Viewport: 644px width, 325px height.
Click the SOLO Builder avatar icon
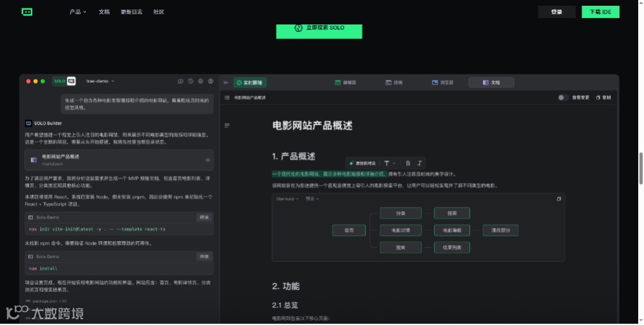click(28, 123)
